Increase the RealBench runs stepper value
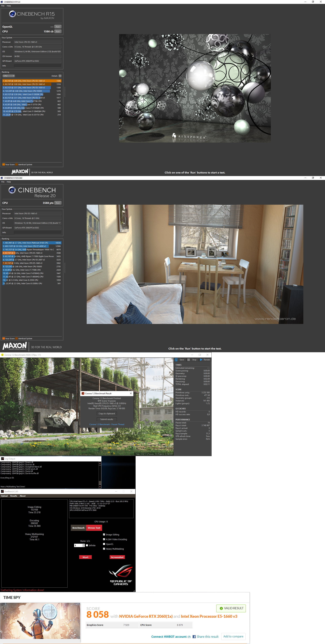This screenshot has height=644, width=325. pos(83,545)
